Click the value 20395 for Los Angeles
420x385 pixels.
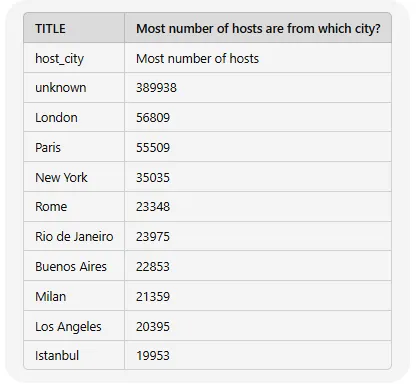coord(153,326)
